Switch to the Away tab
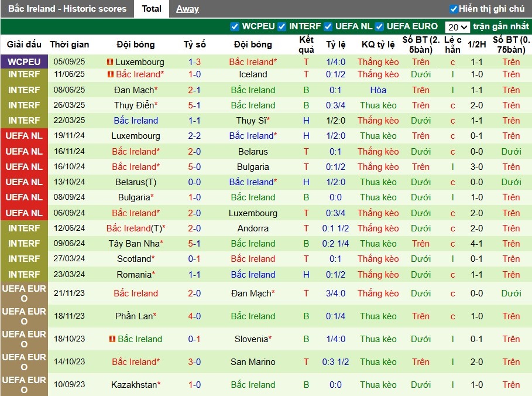 [x=187, y=9]
